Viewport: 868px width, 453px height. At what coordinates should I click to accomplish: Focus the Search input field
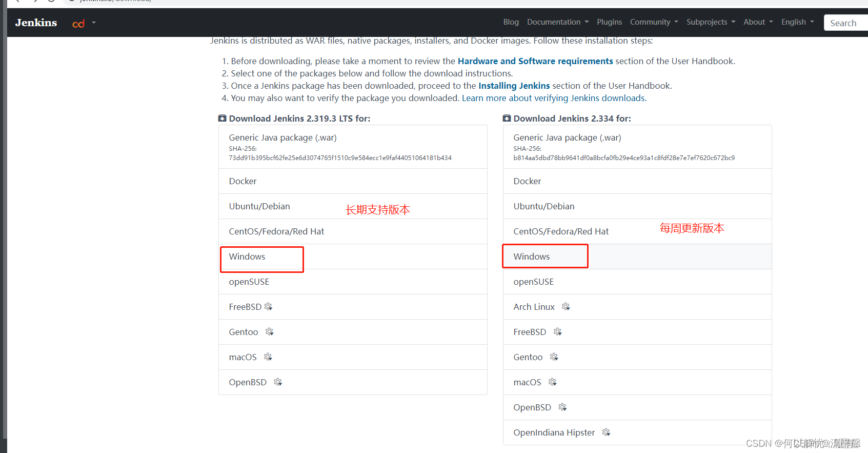(x=846, y=23)
